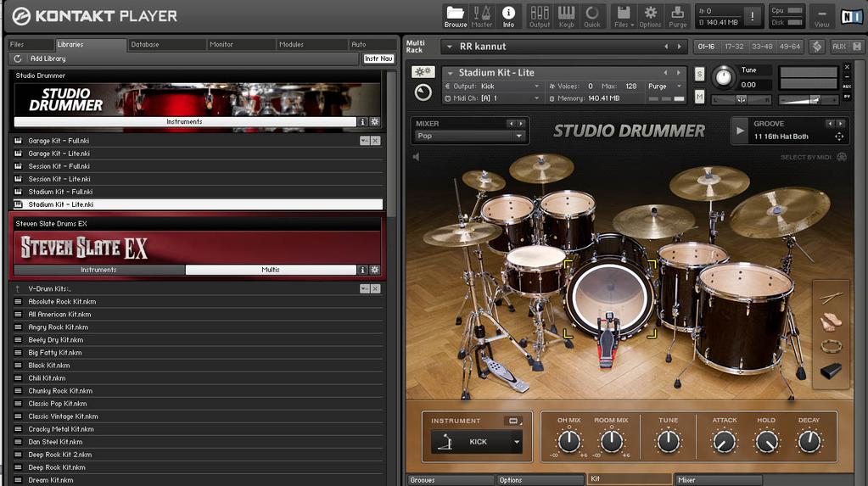Screen dimensions: 868x486
Task: Go to next groove arrow
Action: 840,124
